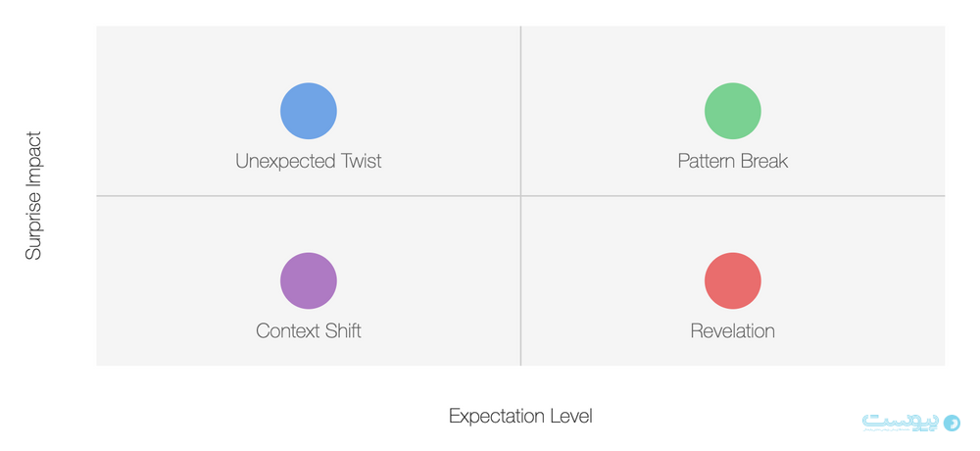The image size is (980, 451).
Task: Click the "Pattern Break" text label
Action: (x=733, y=161)
